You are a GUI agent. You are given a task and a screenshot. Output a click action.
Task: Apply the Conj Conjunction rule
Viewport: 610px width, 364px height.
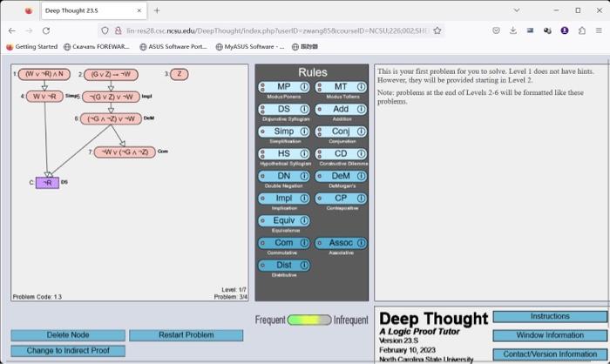click(341, 131)
